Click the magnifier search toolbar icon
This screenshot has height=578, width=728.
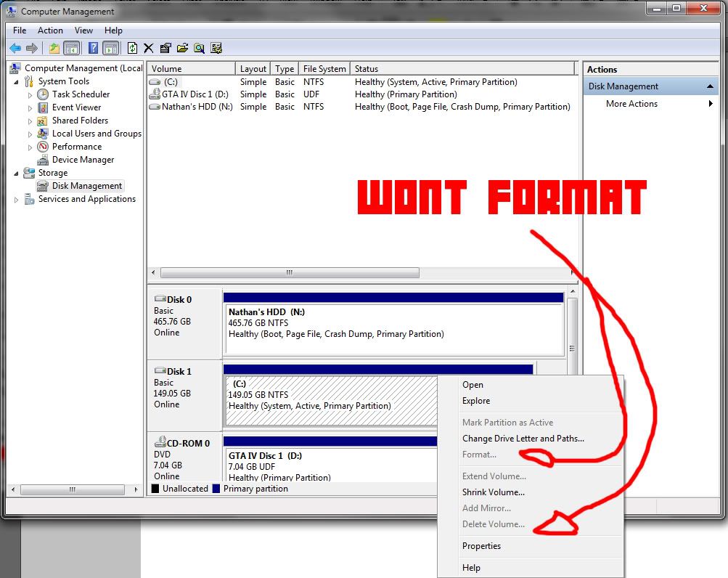[x=199, y=48]
